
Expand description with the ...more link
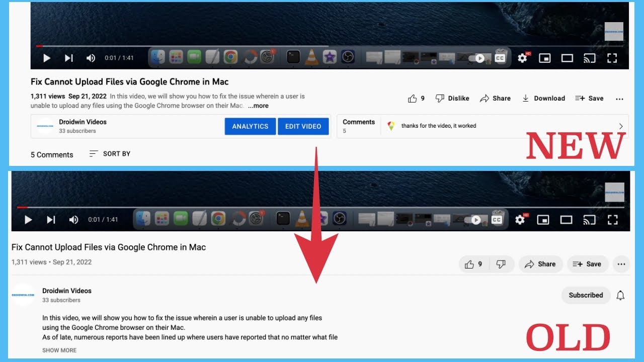258,106
